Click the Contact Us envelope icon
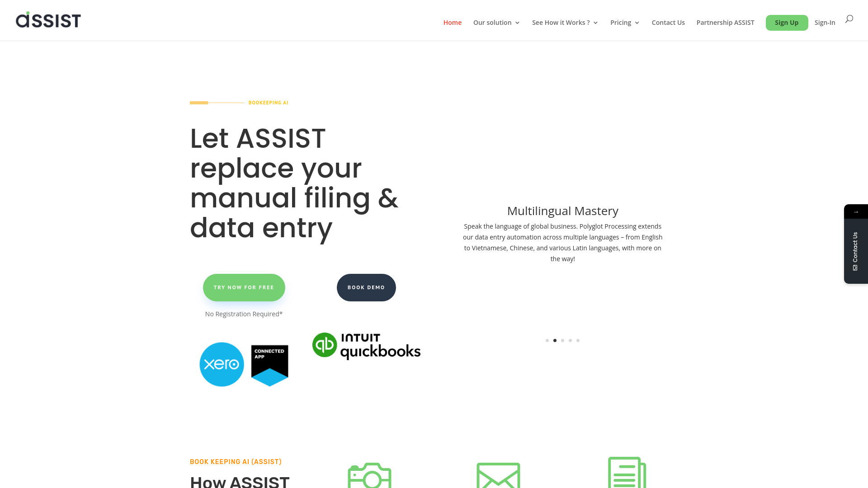 coord(855,267)
